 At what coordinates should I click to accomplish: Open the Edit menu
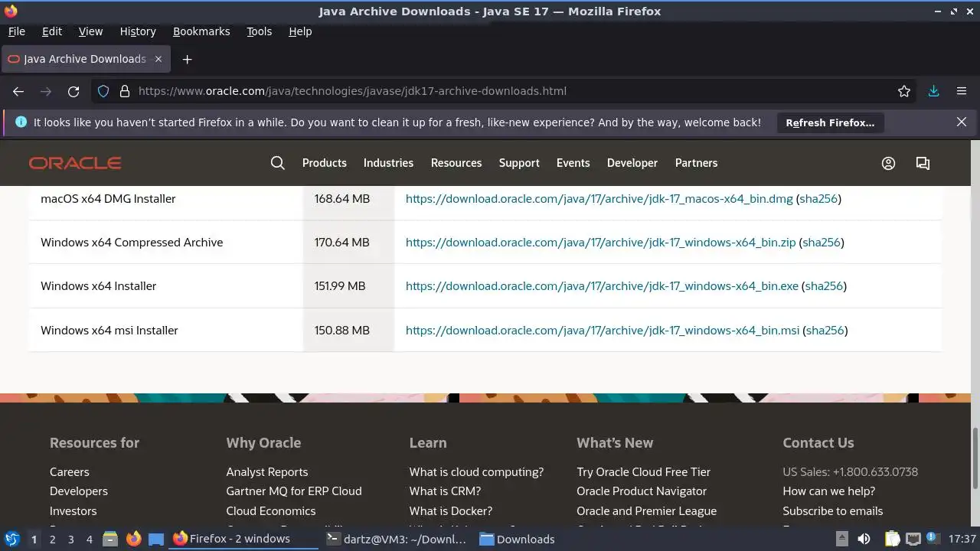pyautogui.click(x=52, y=31)
